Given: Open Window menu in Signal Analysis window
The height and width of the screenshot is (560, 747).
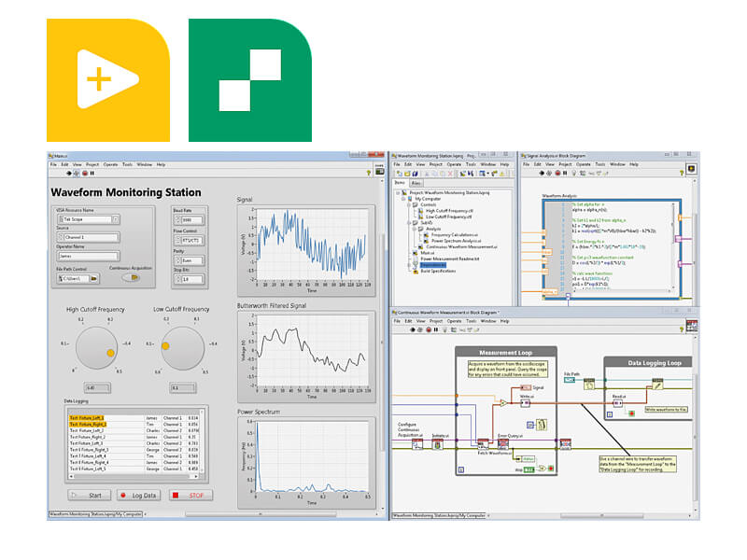Looking at the screenshot, I should pyautogui.click(x=617, y=164).
